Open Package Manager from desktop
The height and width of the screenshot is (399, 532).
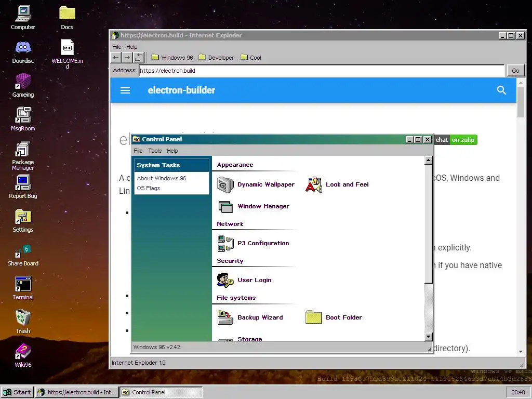click(x=23, y=155)
